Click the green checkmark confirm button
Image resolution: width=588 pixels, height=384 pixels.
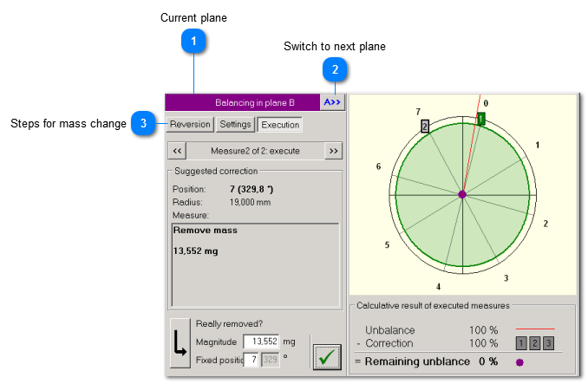327,357
